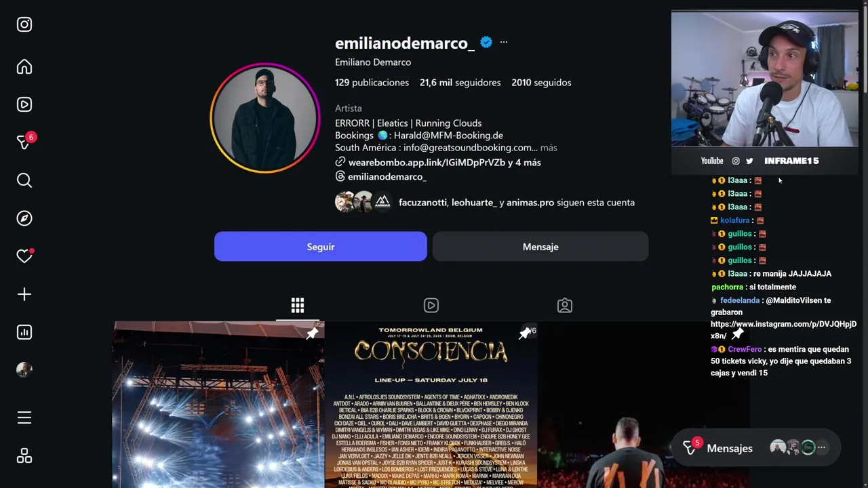Follow the account with Seguir button
The image size is (868, 488).
(x=321, y=247)
